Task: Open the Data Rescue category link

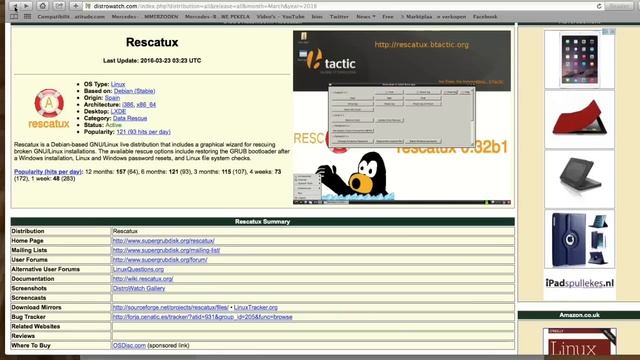Action: (130, 118)
